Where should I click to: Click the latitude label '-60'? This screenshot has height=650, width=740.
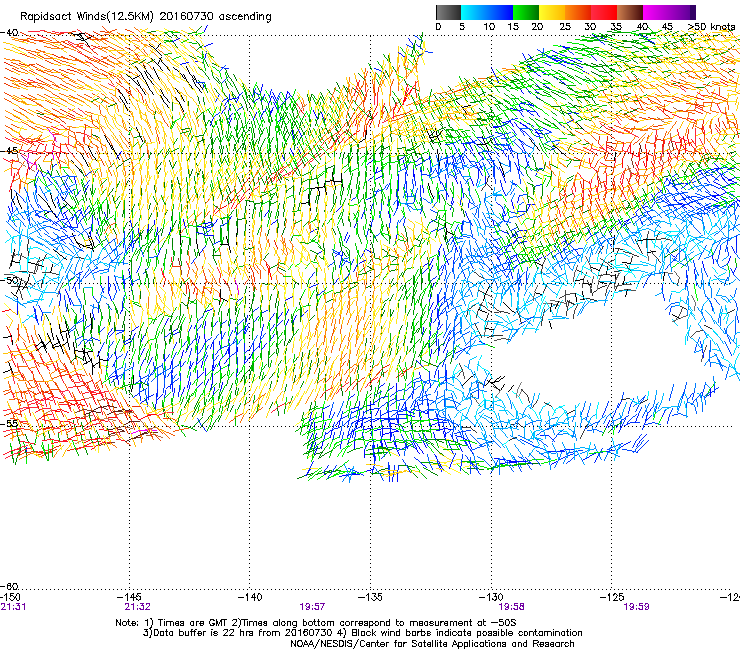click(9, 586)
